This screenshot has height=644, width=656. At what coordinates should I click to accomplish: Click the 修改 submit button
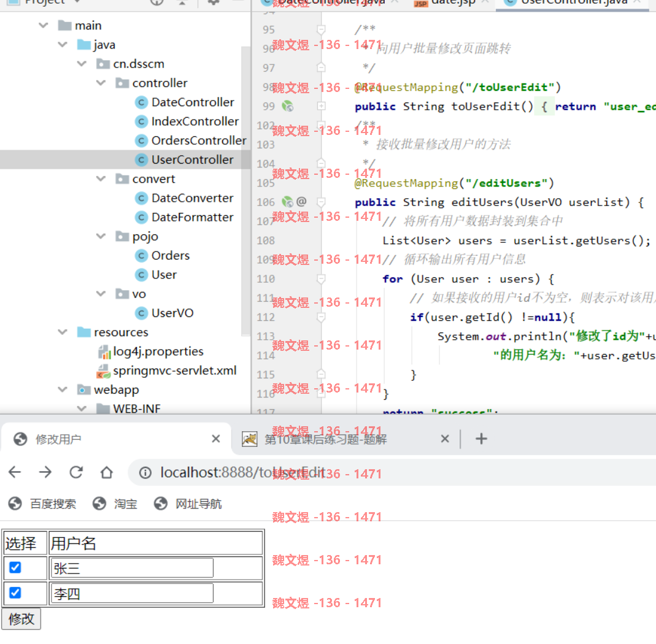[x=21, y=619]
